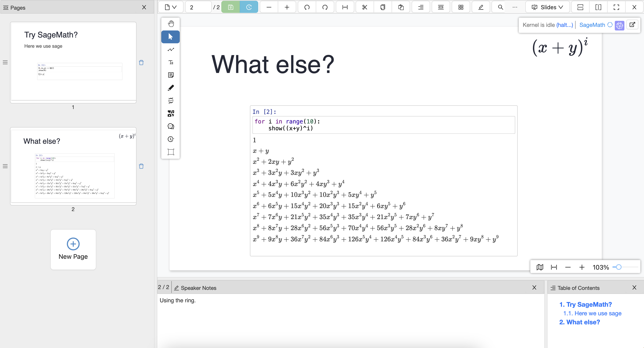Open 'Here we use sage' contents link
Viewport: 644px width, 348px height.
[x=592, y=314]
